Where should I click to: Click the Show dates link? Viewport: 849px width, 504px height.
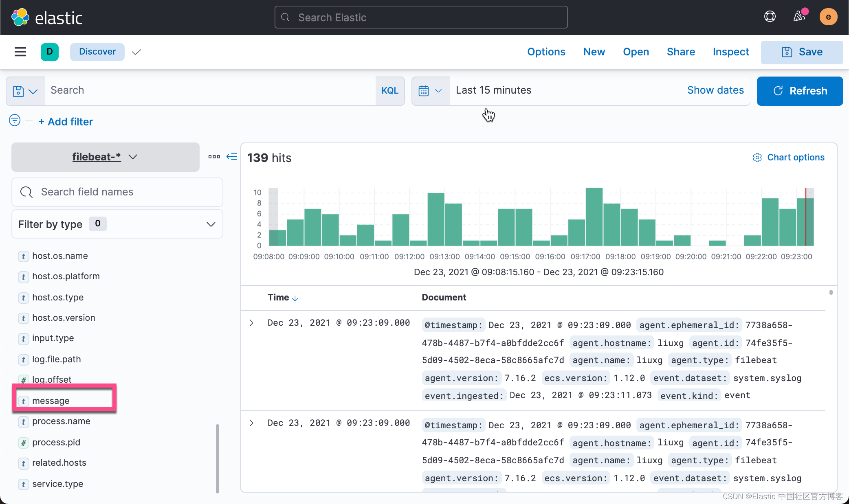point(715,90)
